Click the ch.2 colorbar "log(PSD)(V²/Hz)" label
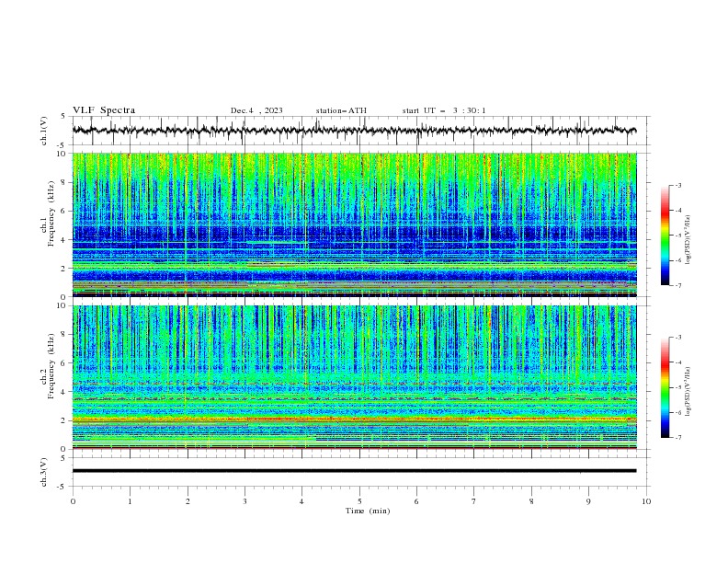 (x=688, y=392)
